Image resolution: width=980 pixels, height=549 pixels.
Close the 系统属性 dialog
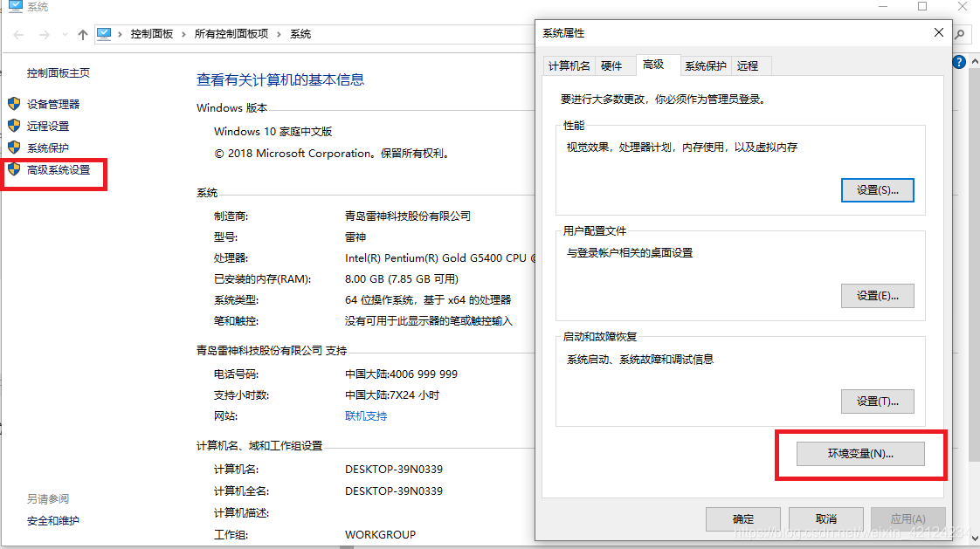[939, 32]
